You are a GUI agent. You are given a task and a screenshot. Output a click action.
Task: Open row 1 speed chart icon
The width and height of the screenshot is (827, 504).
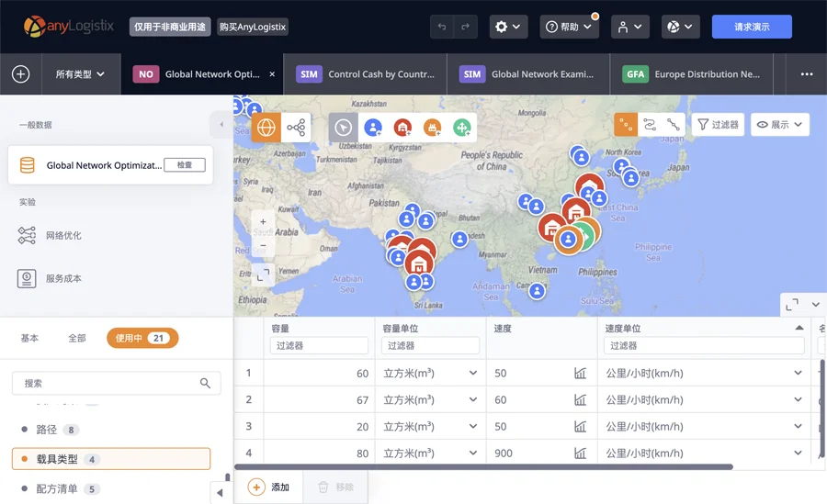coord(580,374)
